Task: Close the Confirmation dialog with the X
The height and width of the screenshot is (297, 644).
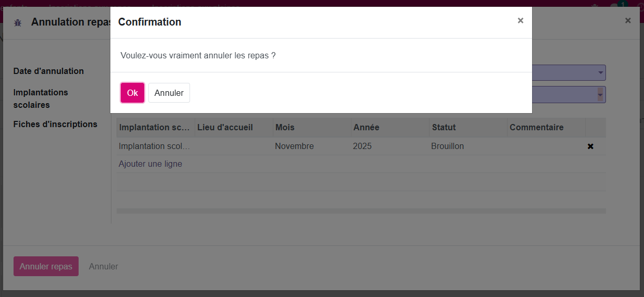Action: tap(520, 21)
